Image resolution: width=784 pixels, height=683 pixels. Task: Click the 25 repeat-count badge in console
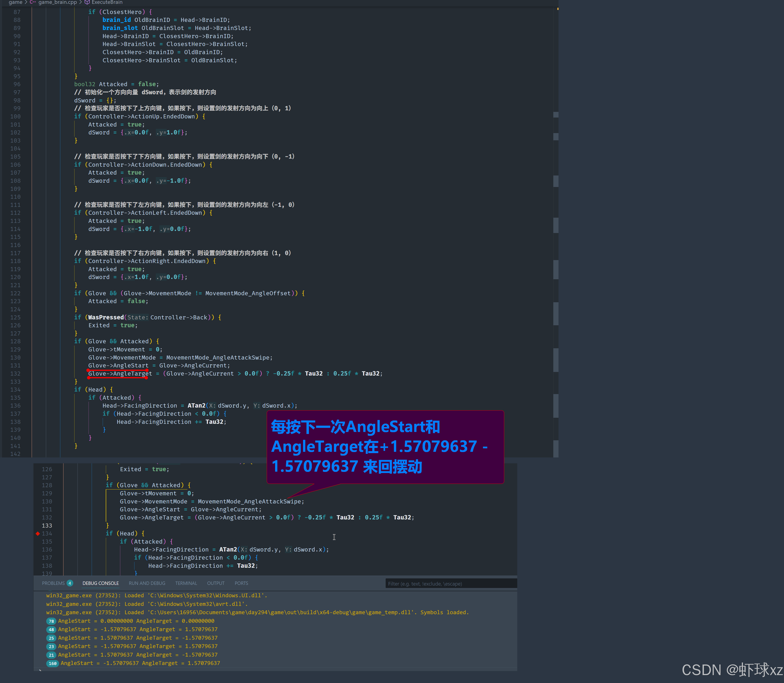tap(51, 638)
